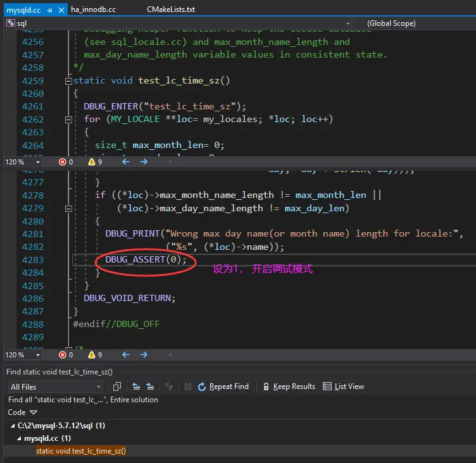The image size is (476, 463).
Task: Open the upper pane 120% zoom dropdown
Action: [38, 162]
